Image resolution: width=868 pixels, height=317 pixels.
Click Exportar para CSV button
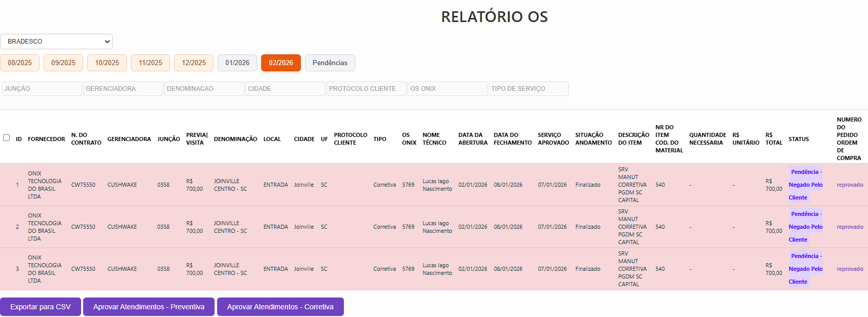(41, 307)
